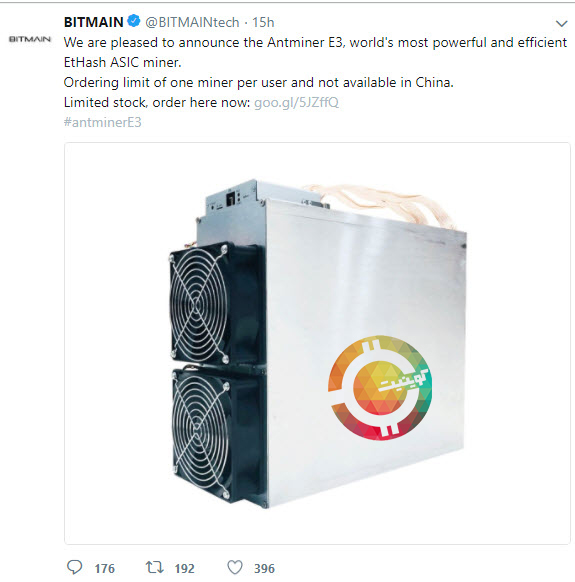Click the 192 retweets count

pyautogui.click(x=184, y=568)
